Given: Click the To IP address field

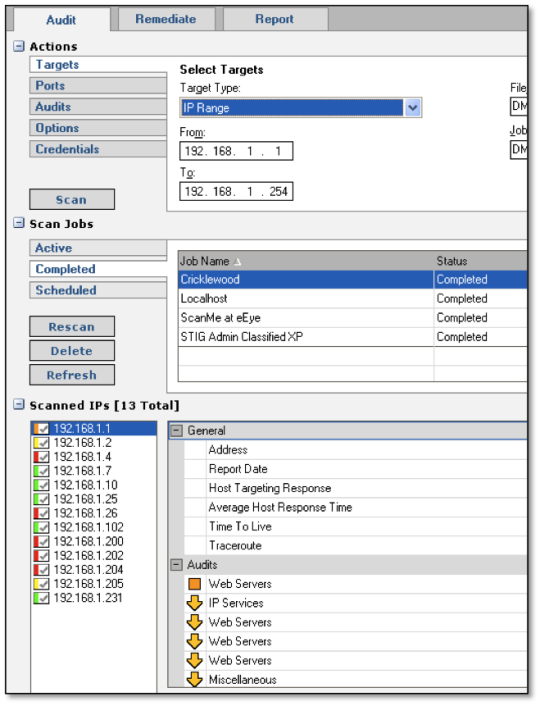Looking at the screenshot, I should (236, 191).
